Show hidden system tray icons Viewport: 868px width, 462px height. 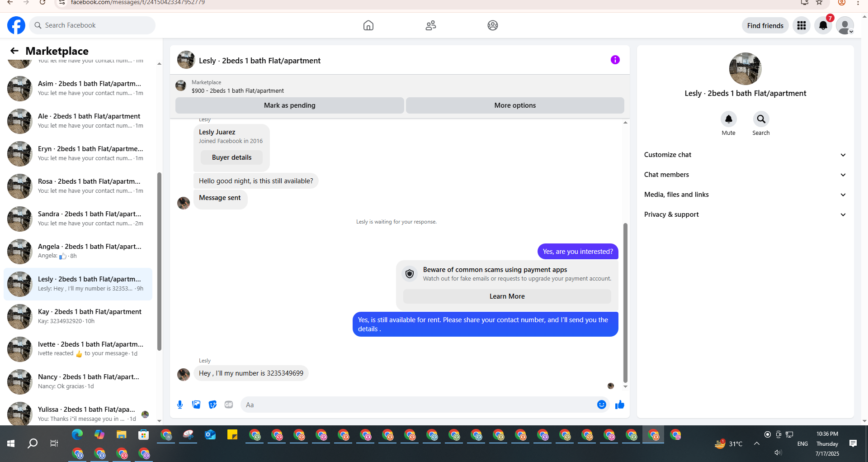pos(756,443)
